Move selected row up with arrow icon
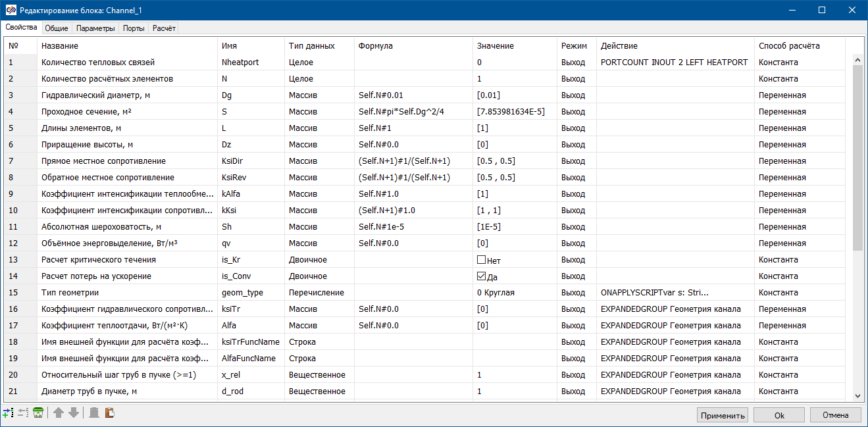The width and height of the screenshot is (868, 427). 59,413
